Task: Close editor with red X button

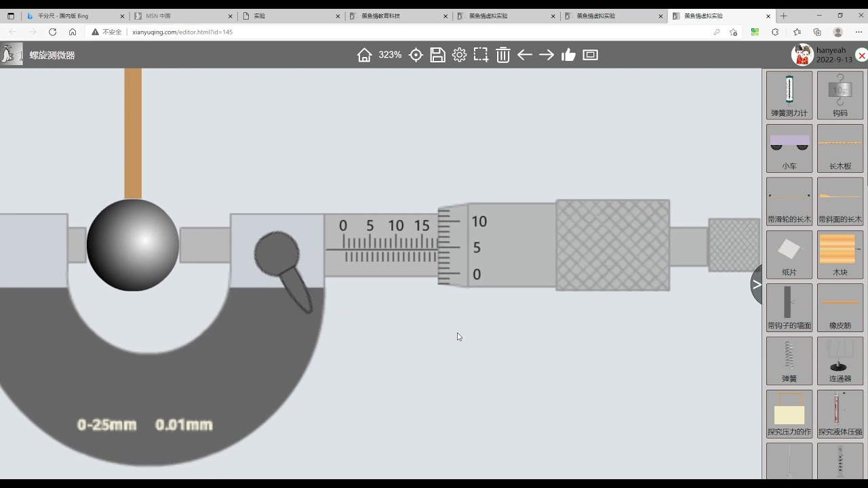Action: tap(861, 56)
